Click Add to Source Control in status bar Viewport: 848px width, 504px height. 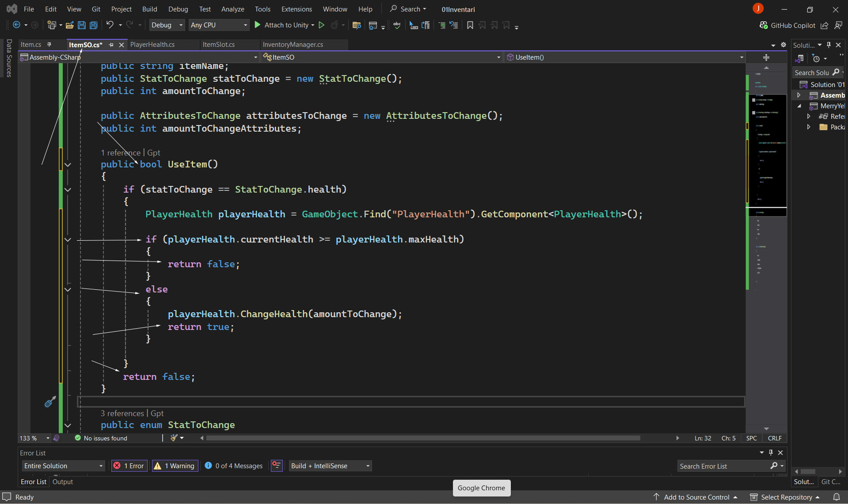click(x=696, y=497)
